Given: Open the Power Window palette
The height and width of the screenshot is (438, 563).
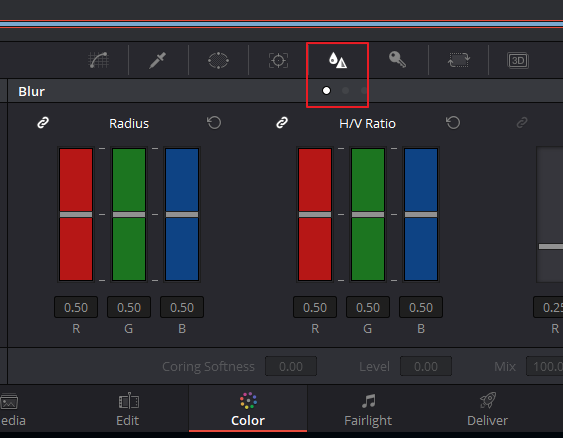Looking at the screenshot, I should [218, 60].
